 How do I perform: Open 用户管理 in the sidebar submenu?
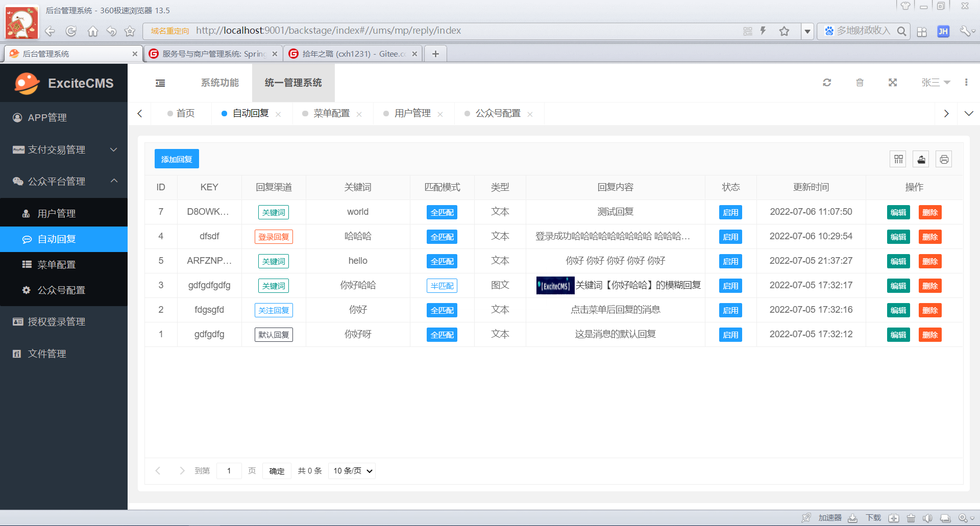(x=64, y=213)
